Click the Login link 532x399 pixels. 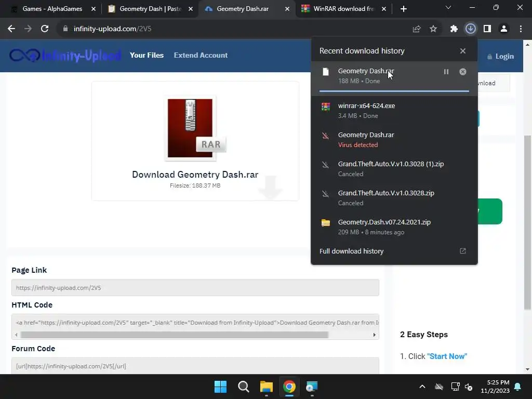pyautogui.click(x=500, y=56)
